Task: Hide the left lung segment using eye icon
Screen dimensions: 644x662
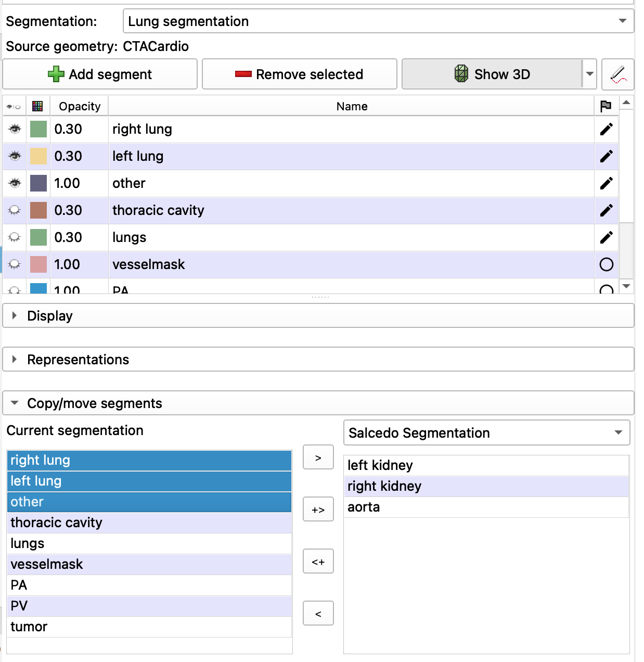Action: [15, 156]
